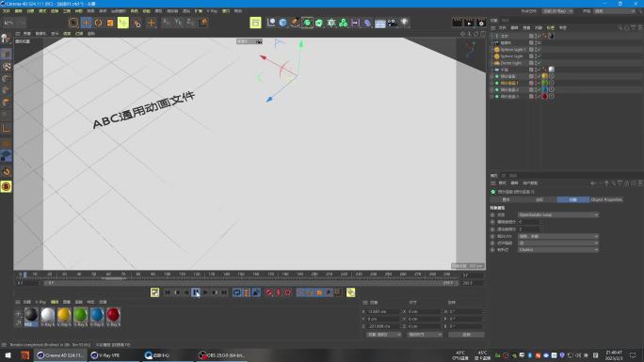Open the blue Cube primitive icon
The height and width of the screenshot is (362, 644).
[x=283, y=23]
